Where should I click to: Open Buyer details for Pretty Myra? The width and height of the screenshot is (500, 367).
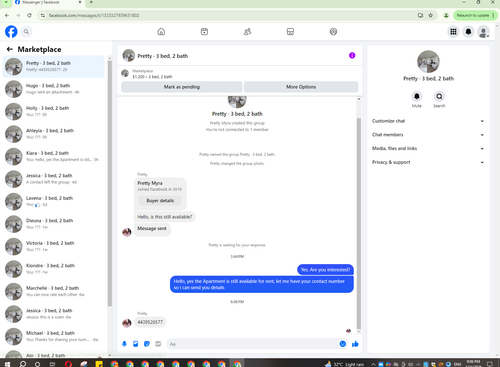(160, 200)
